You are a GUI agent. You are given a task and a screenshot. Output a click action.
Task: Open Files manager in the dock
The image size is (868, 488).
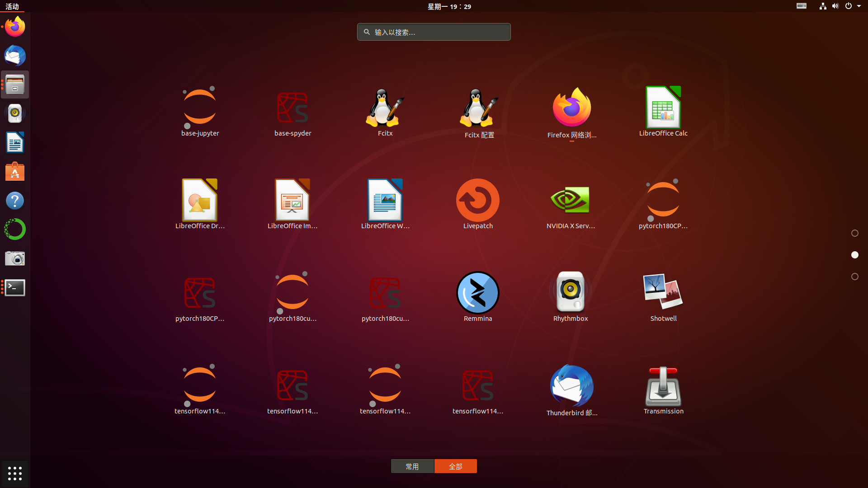(15, 84)
